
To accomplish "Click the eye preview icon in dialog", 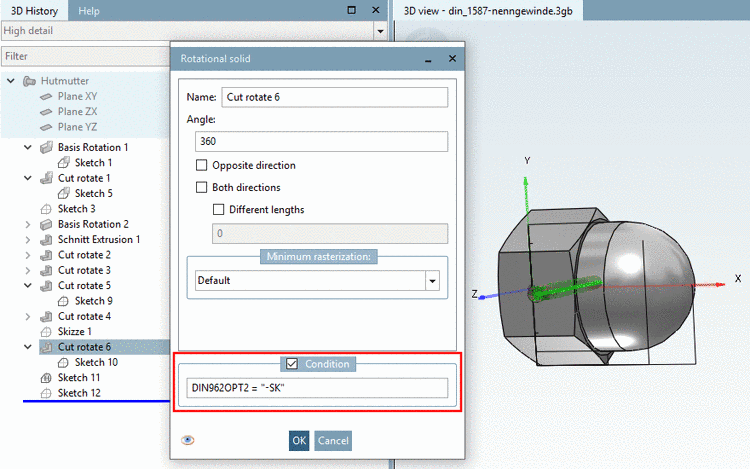I will click(188, 440).
